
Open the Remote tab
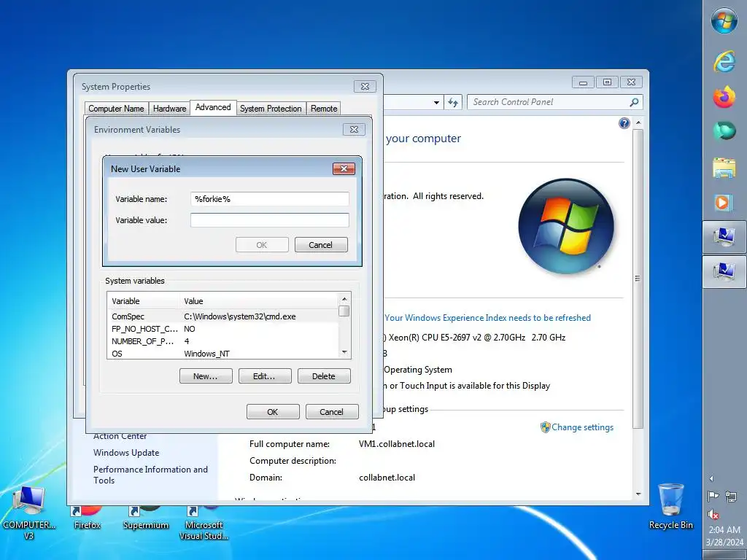[324, 109]
